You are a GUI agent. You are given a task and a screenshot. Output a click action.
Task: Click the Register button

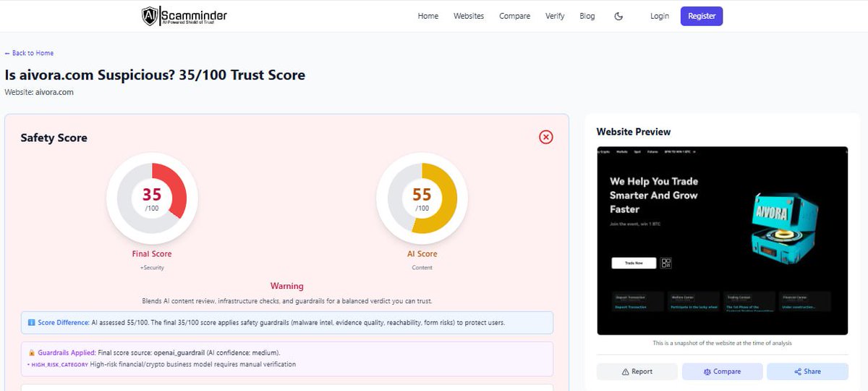point(702,16)
